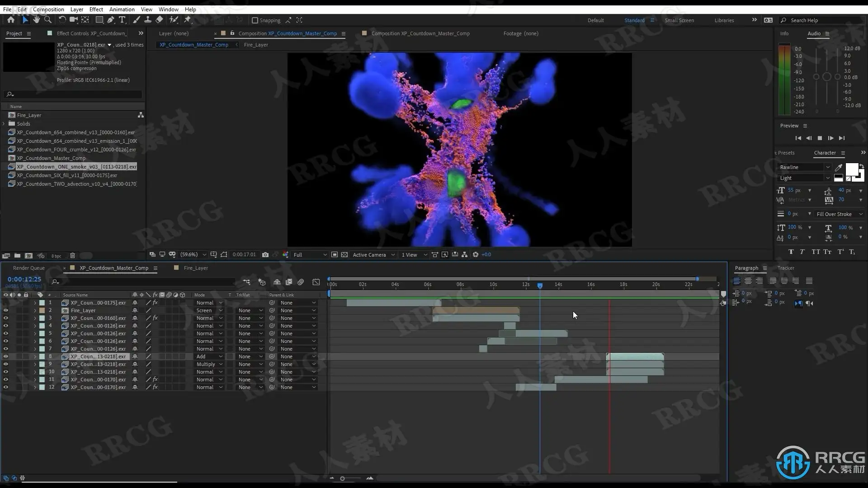Click the Take Snapshot camera icon

pyautogui.click(x=265, y=255)
